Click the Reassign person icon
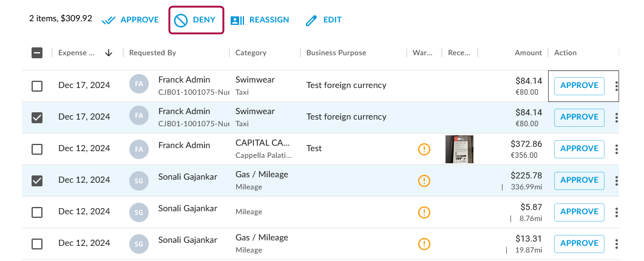 tap(237, 20)
